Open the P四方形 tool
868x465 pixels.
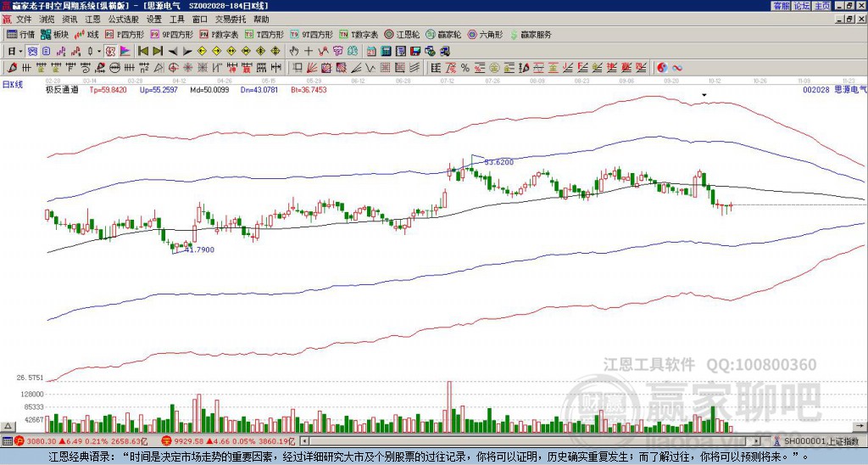click(x=125, y=34)
